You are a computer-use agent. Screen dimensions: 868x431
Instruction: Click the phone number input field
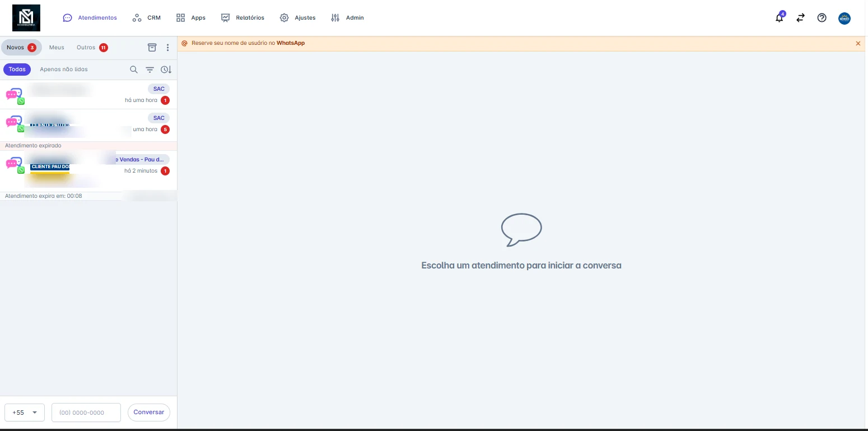pos(86,413)
